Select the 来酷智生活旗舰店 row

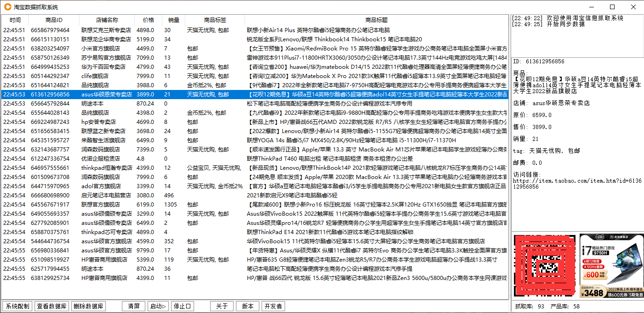[254, 140]
